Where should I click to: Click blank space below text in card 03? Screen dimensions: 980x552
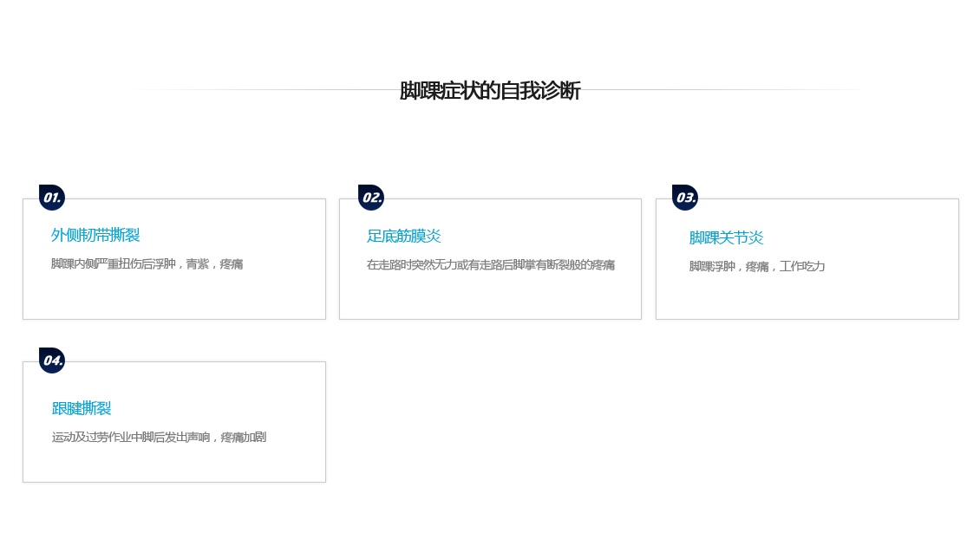(807, 296)
